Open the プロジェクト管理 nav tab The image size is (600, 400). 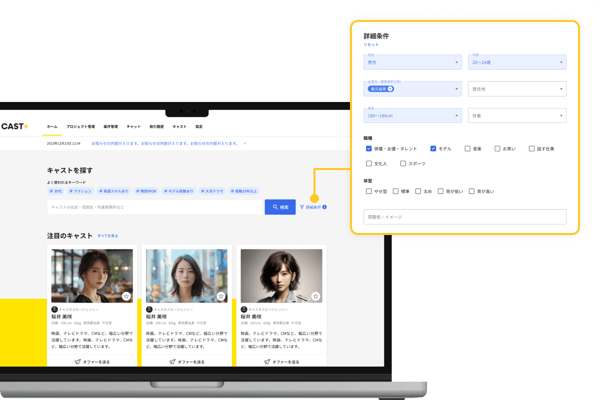click(82, 127)
